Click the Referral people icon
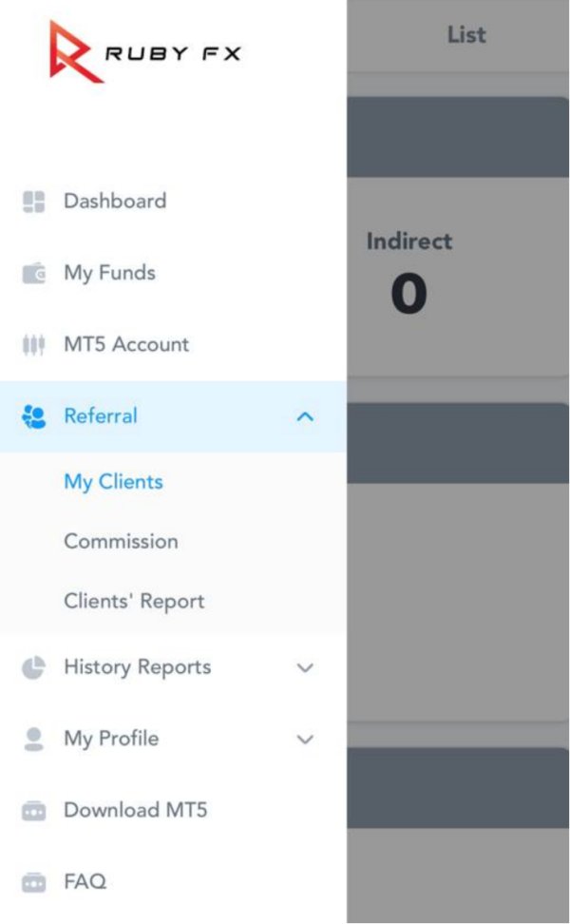 pyautogui.click(x=34, y=416)
